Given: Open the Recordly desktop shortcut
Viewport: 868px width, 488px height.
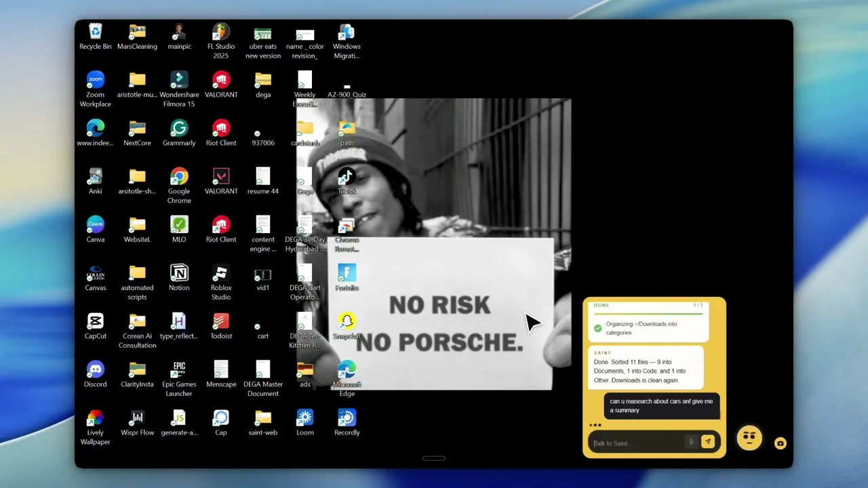Looking at the screenshot, I should (347, 422).
